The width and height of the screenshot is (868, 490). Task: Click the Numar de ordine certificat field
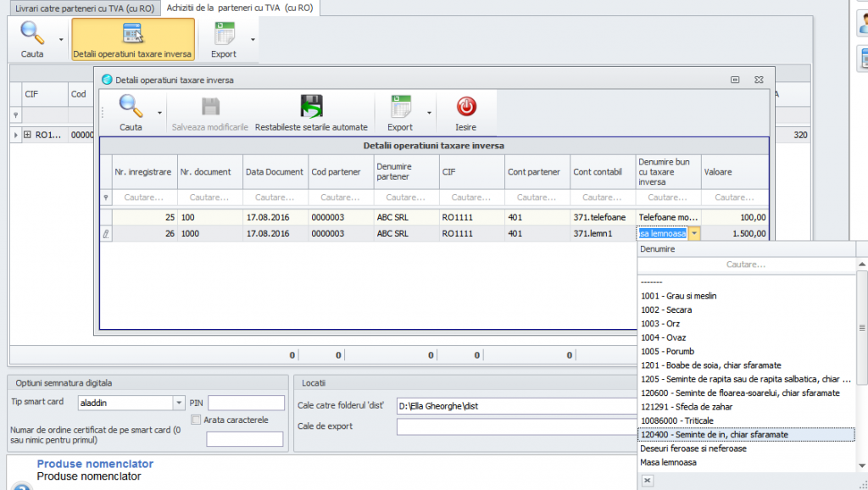pos(245,439)
